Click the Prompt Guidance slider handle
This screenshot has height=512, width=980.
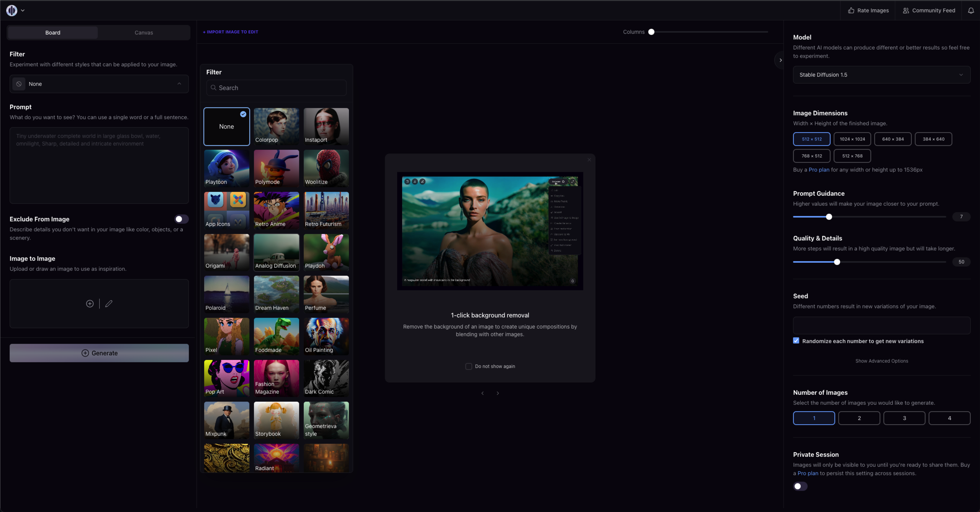(829, 217)
